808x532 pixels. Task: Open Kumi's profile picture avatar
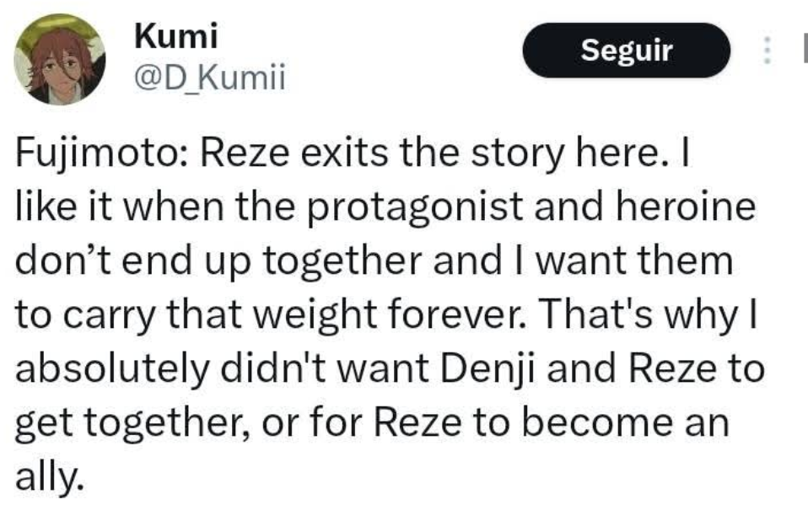[x=60, y=60]
